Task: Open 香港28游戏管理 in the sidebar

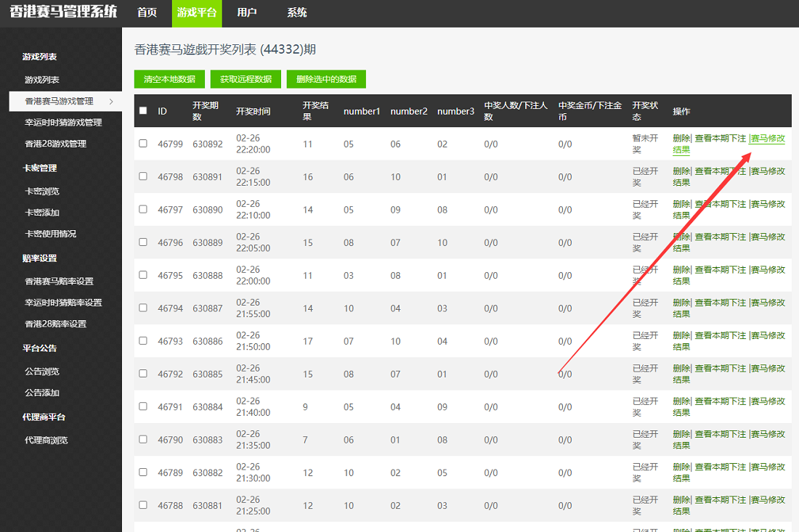Action: pos(55,144)
